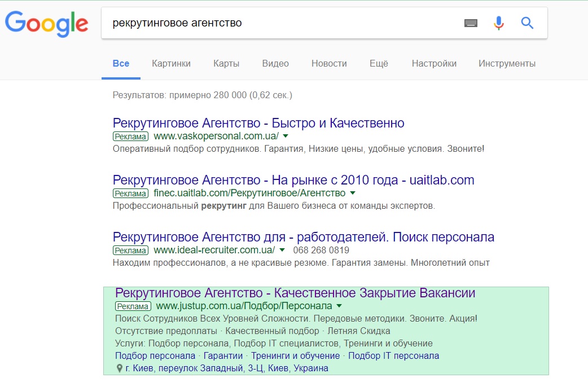Expand dropdown arrow next to justup.com.ua

tap(339, 306)
